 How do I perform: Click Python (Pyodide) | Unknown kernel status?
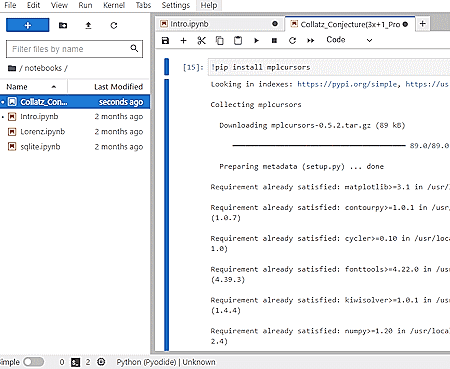pyautogui.click(x=166, y=362)
